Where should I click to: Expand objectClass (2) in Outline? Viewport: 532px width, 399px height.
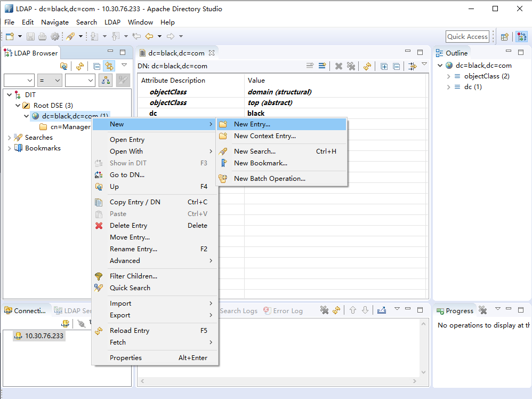click(448, 76)
